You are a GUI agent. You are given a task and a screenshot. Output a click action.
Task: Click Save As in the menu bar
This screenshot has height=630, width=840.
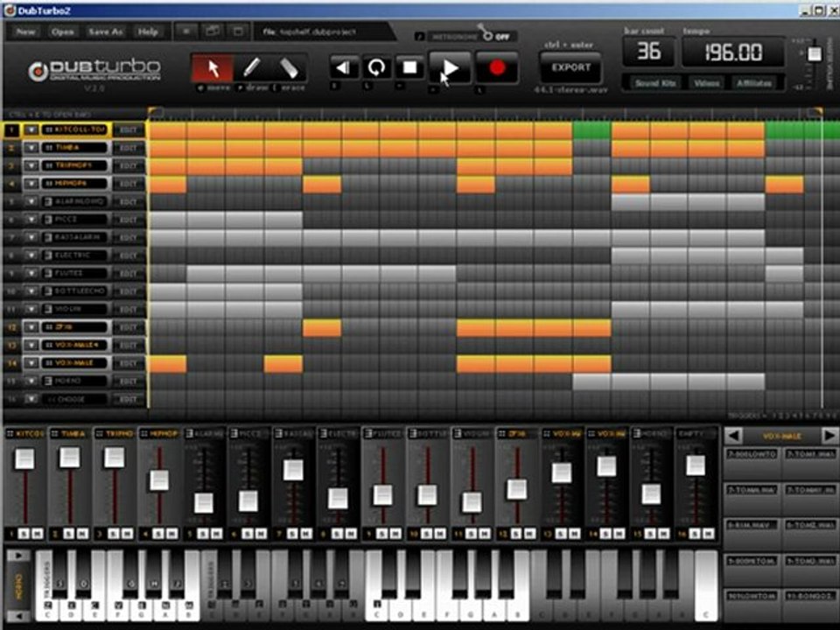click(x=105, y=31)
